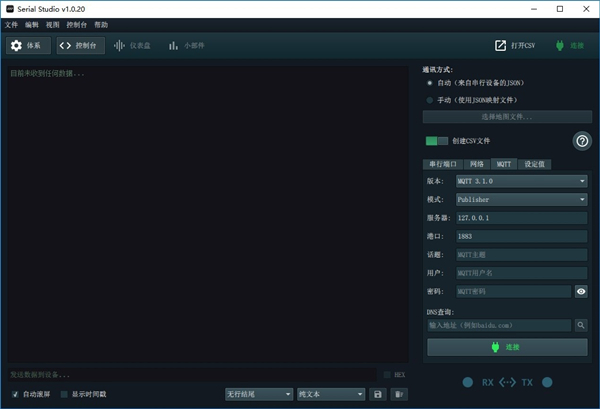Select the 手动 JSON map file radio option
The height and width of the screenshot is (409, 600).
pyautogui.click(x=430, y=100)
